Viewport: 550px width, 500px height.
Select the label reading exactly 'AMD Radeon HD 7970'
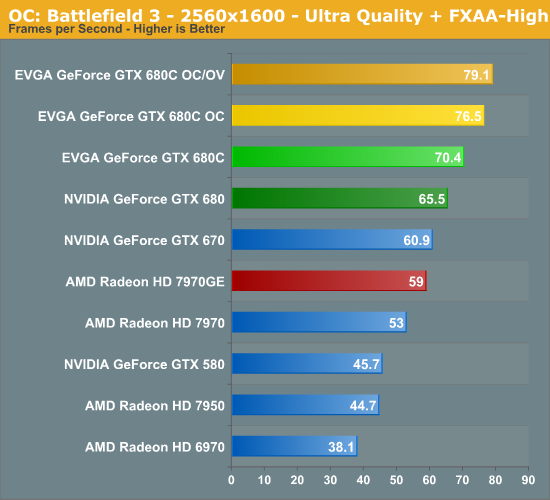pyautogui.click(x=155, y=323)
